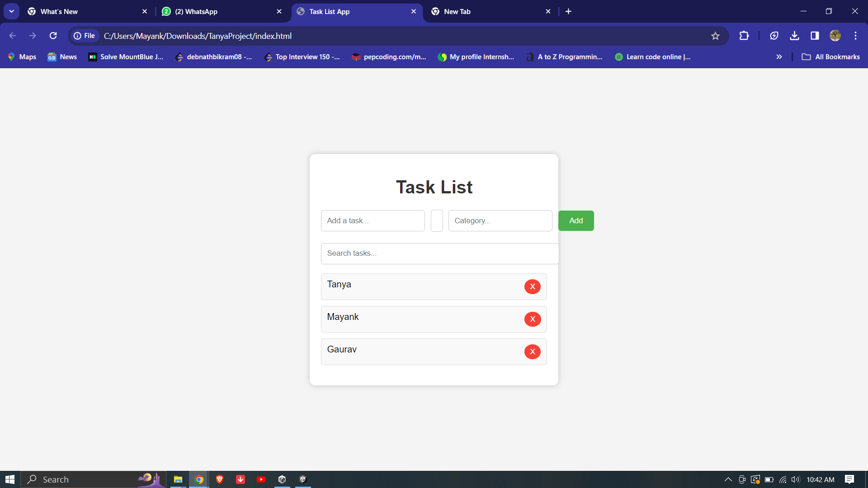Click the back navigation arrow
This screenshot has width=868, height=488.
[x=12, y=36]
